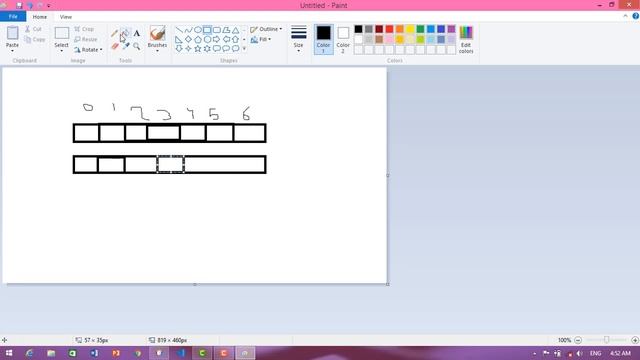Choose the Polygon shape
Screen dimensions: 640x360
click(x=226, y=30)
